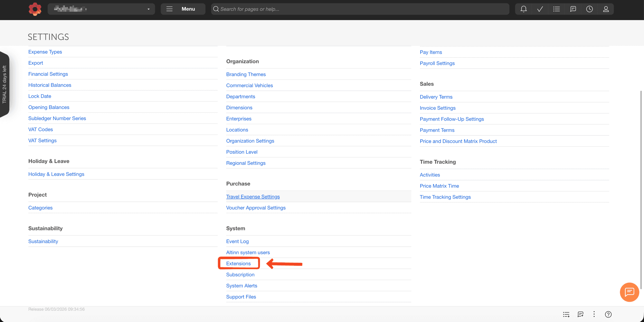Open the Travel Expense Settings link
This screenshot has width=644, height=322.
click(x=253, y=197)
